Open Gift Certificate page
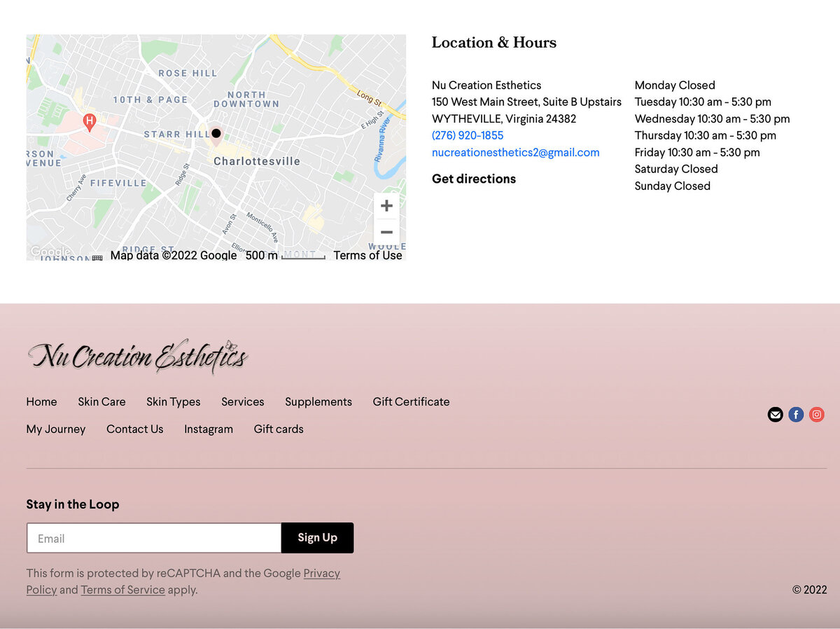 click(x=411, y=402)
